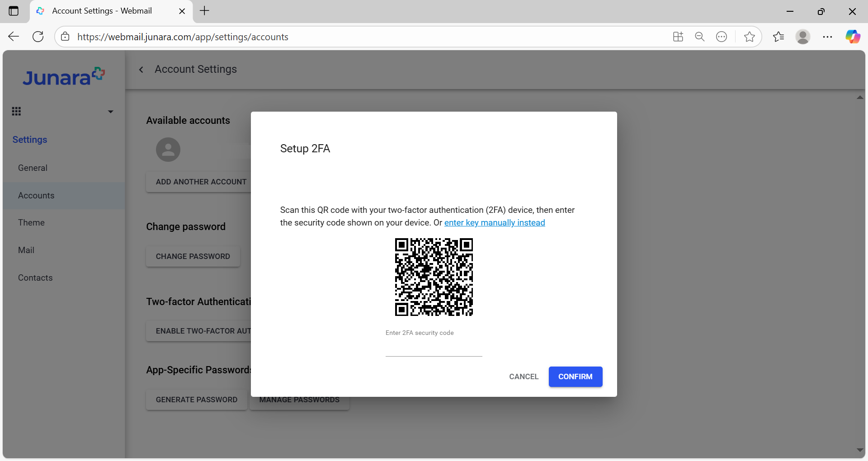Follow the enter key manually instead link
The width and height of the screenshot is (868, 461).
pos(495,222)
